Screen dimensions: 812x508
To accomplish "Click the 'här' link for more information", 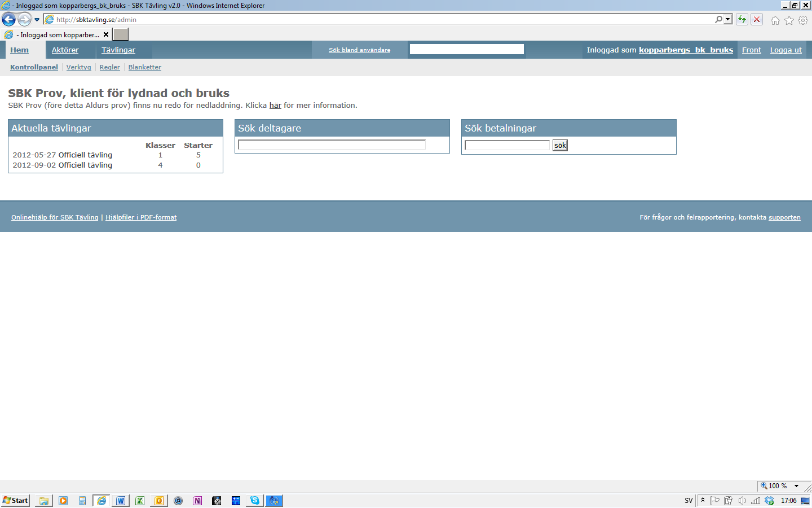I will (x=275, y=105).
